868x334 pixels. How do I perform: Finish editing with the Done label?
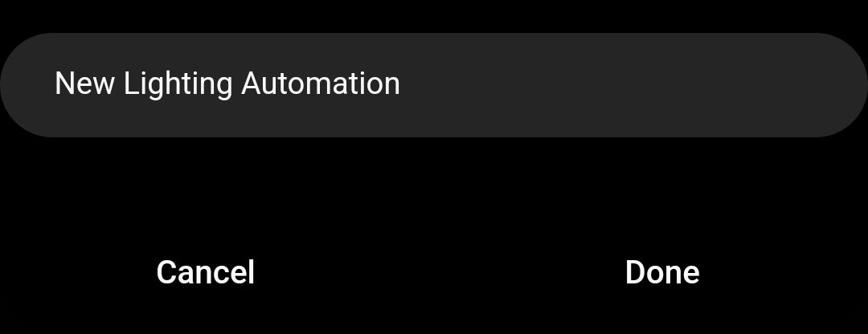point(662,273)
